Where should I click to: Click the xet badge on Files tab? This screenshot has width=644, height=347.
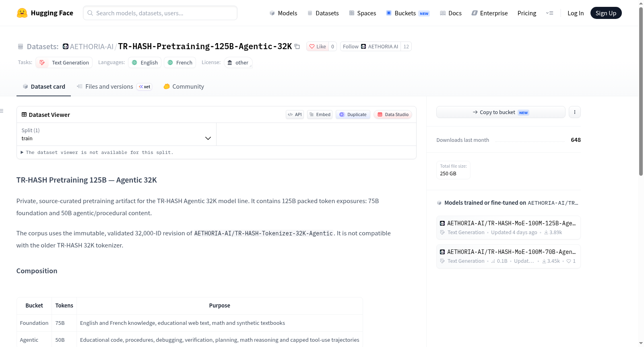(144, 87)
